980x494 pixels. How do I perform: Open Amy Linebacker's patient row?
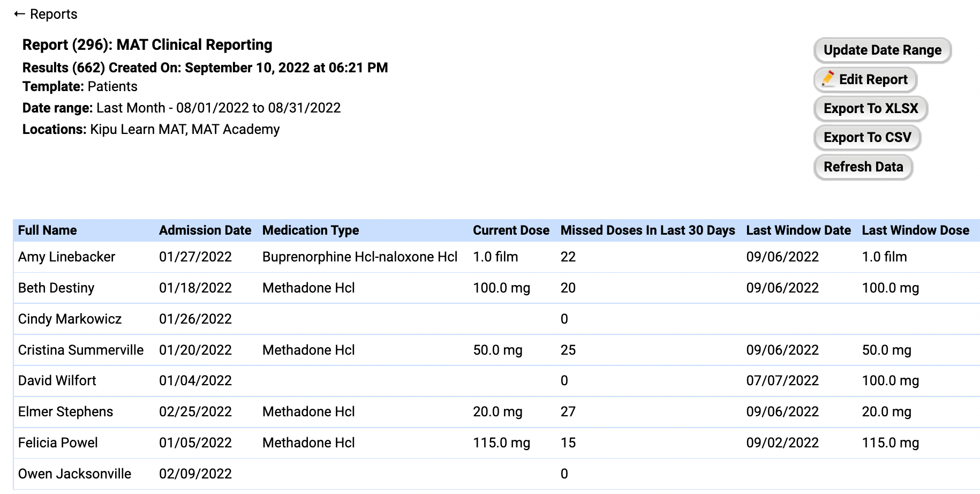(x=66, y=257)
